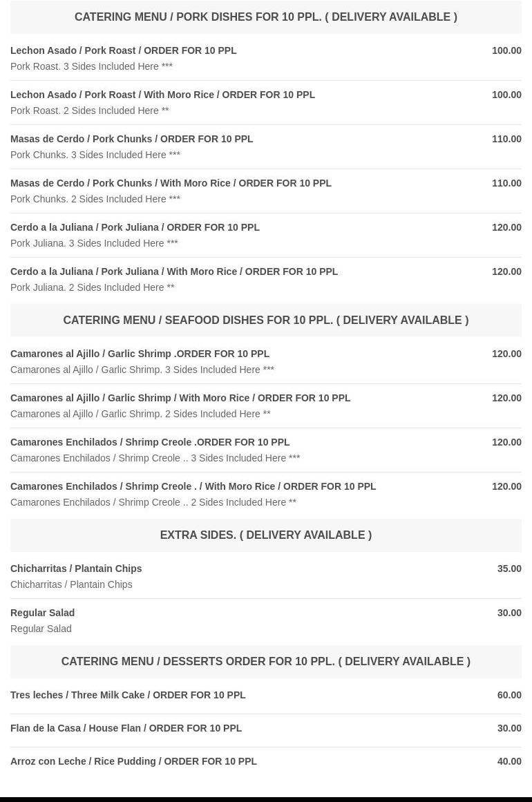Click the Desserts catering section header
This screenshot has width=532, height=802.
pos(265,661)
